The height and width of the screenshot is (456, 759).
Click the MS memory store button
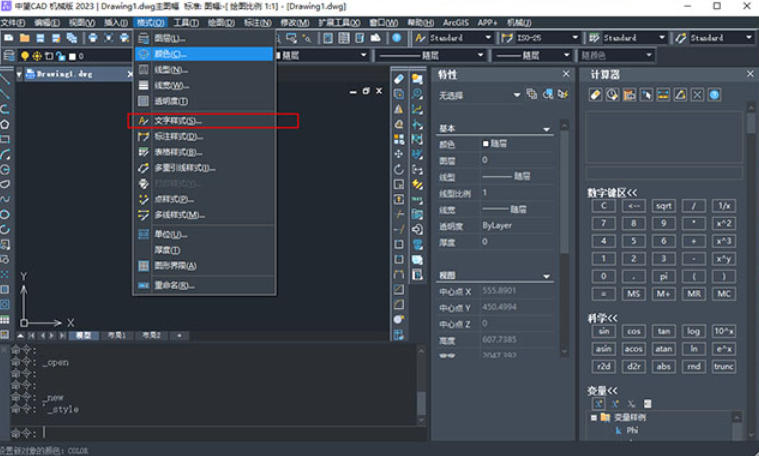coord(634,294)
